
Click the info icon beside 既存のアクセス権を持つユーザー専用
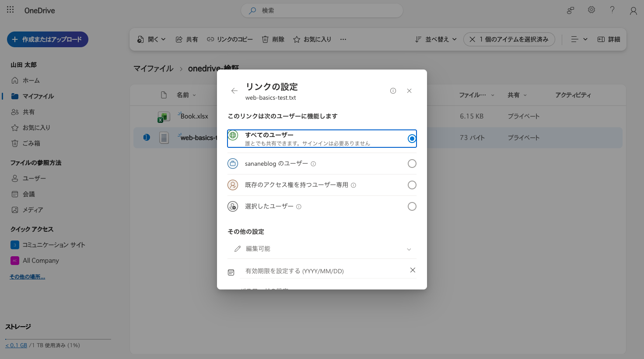[353, 185]
